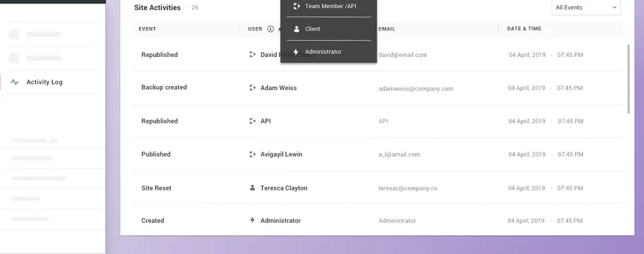The width and height of the screenshot is (644, 254).
Task: Click the adamweiss@company.com email
Action: (416, 88)
